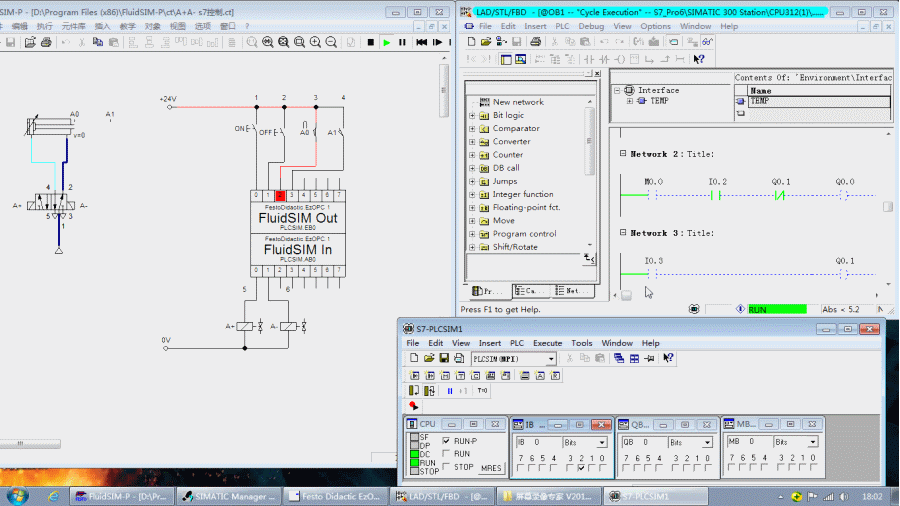
Task: Check bit 0 of MB 0
Action: [x=813, y=468]
